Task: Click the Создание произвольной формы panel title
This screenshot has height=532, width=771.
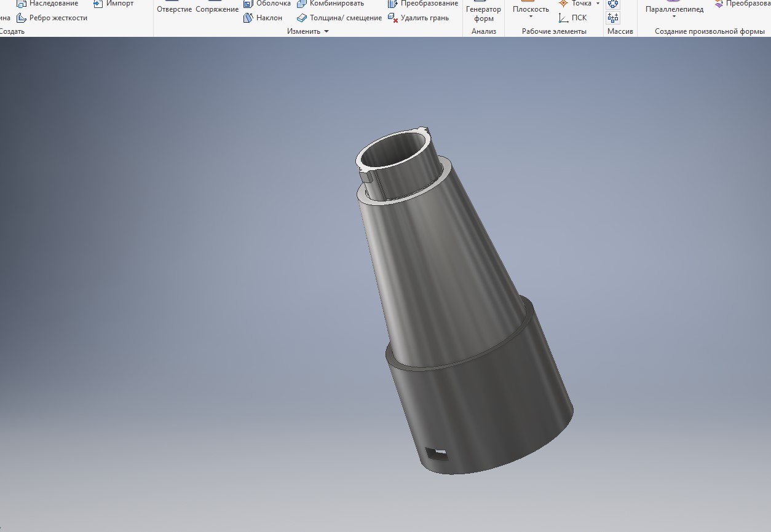Action: point(710,31)
